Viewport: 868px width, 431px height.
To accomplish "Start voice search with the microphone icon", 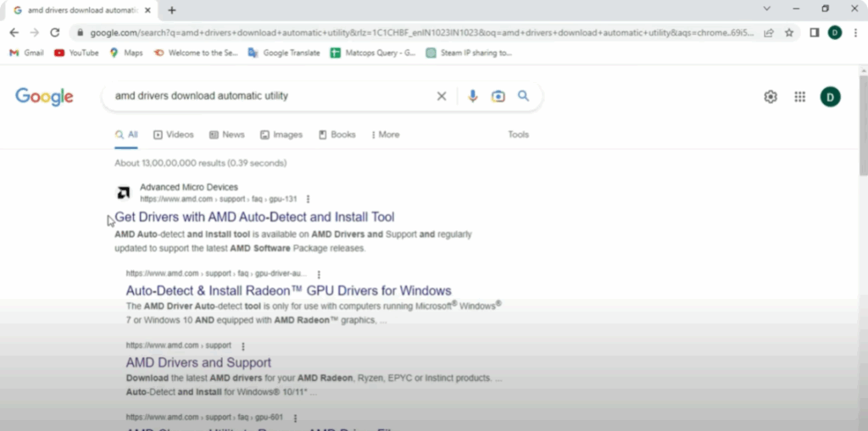I will [472, 97].
